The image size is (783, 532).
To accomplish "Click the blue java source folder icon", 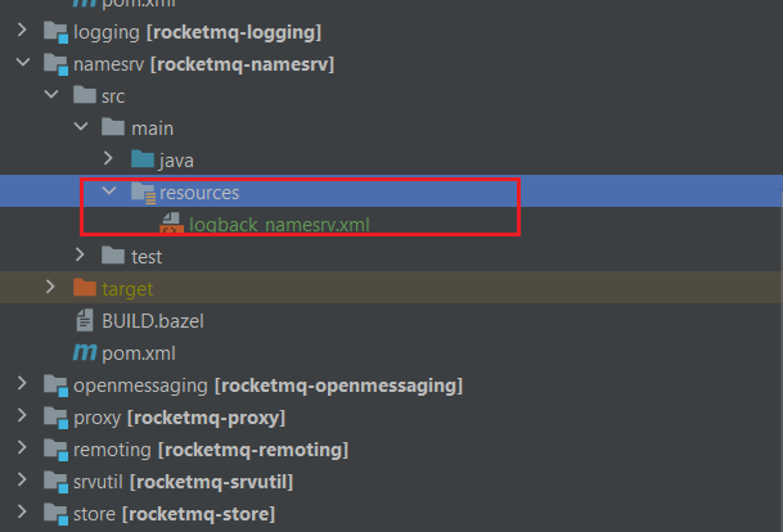I will coord(143,159).
